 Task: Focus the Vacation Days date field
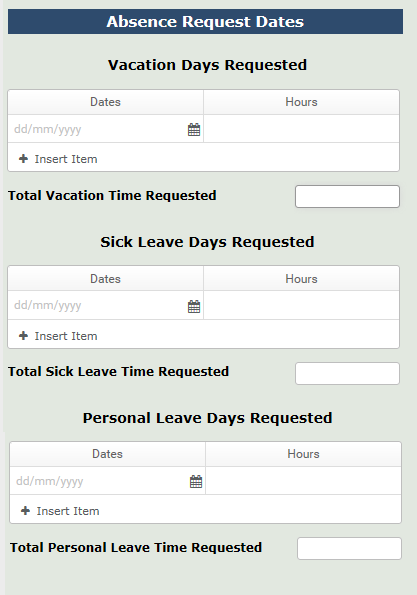coord(98,129)
